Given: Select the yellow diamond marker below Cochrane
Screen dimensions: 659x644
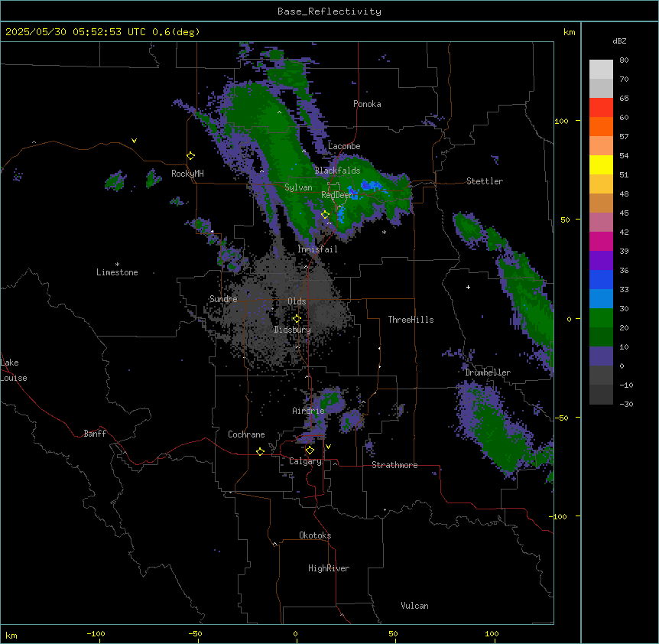Looking at the screenshot, I should pyautogui.click(x=260, y=451).
